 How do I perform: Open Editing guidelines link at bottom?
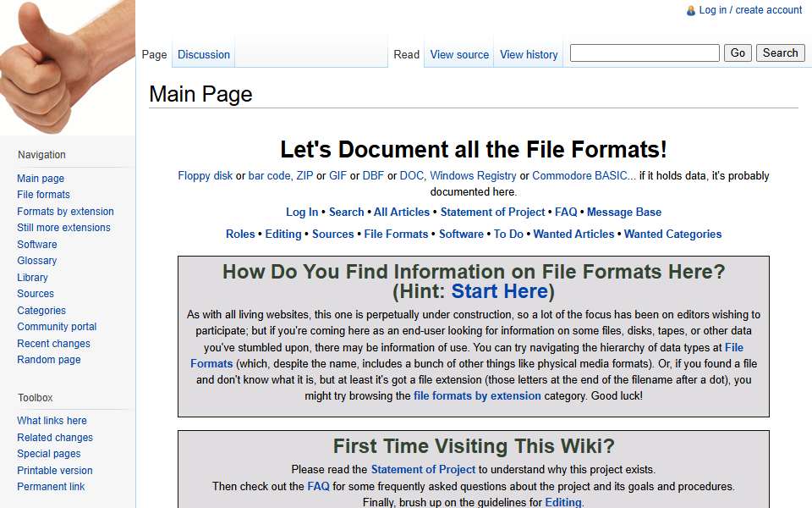[563, 502]
